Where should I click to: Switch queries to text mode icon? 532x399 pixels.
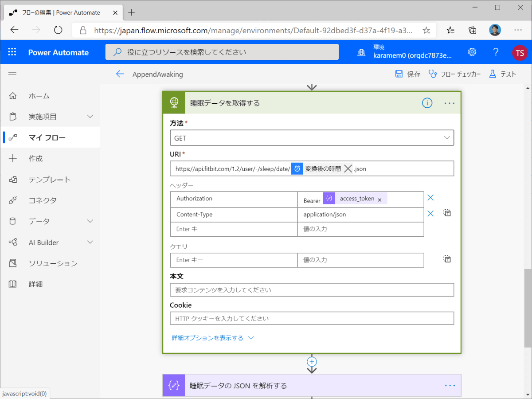click(447, 259)
